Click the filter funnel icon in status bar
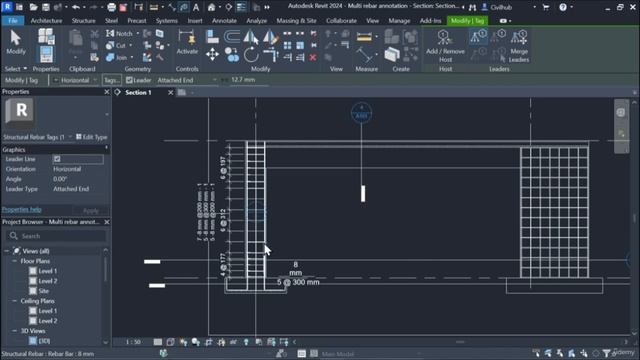The image size is (640, 360). pyautogui.click(x=607, y=353)
